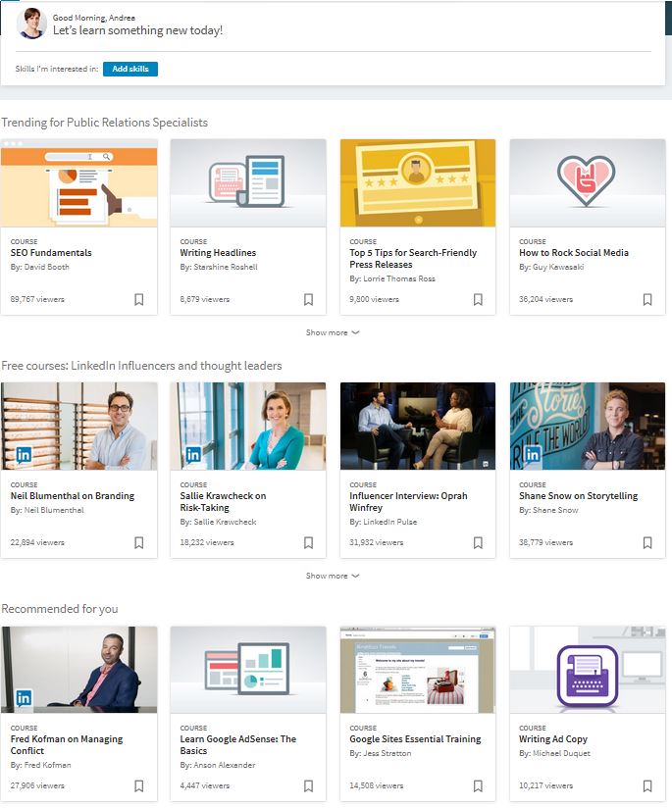
Task: Bookmark the Writing Headlines course
Action: tap(308, 299)
